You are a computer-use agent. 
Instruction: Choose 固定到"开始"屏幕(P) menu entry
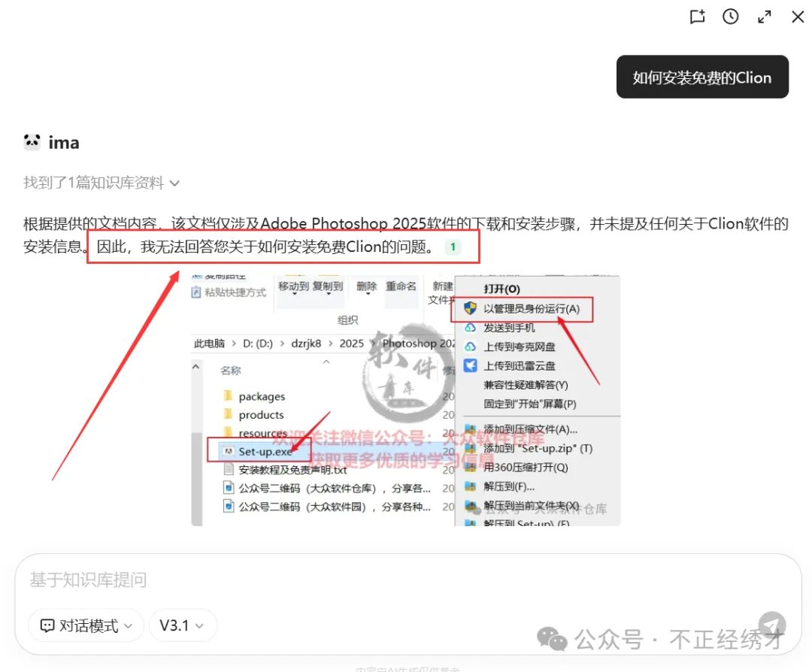[x=530, y=404]
